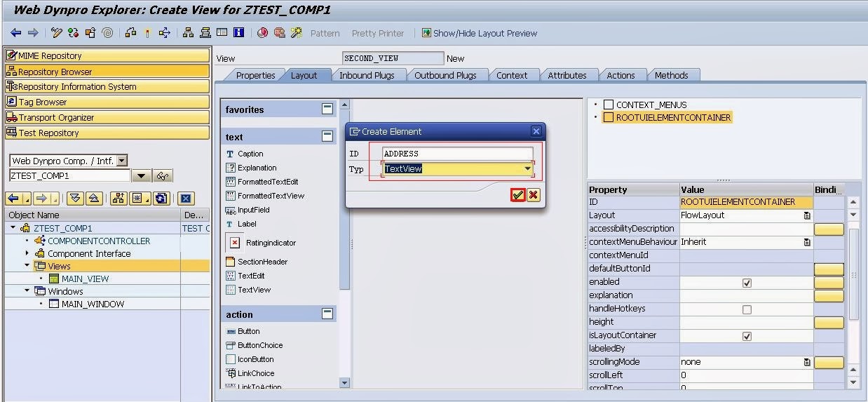Collapse the Windows tree node
Screen dimensions: 868x402
pyautogui.click(x=28, y=291)
